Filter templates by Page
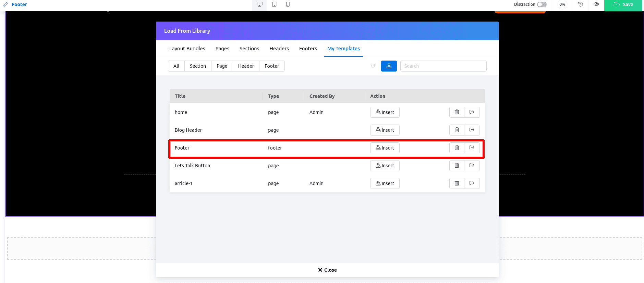 pyautogui.click(x=222, y=66)
